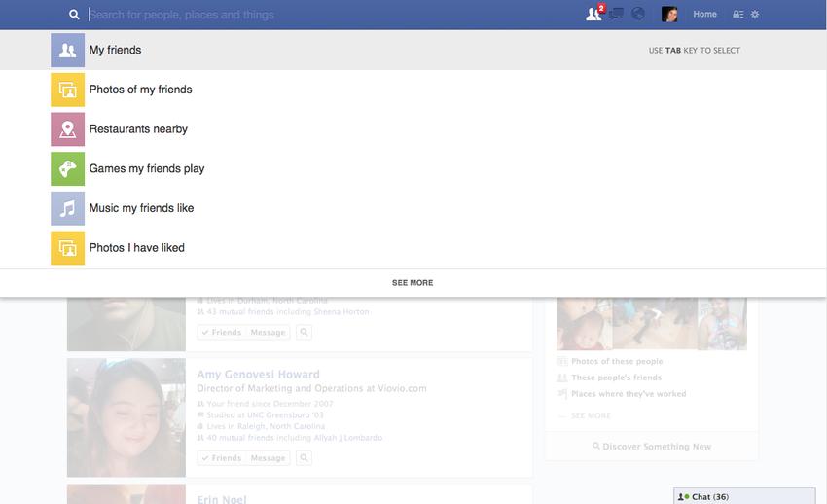This screenshot has width=827, height=504.
Task: Click the My friends people icon
Action: point(67,50)
